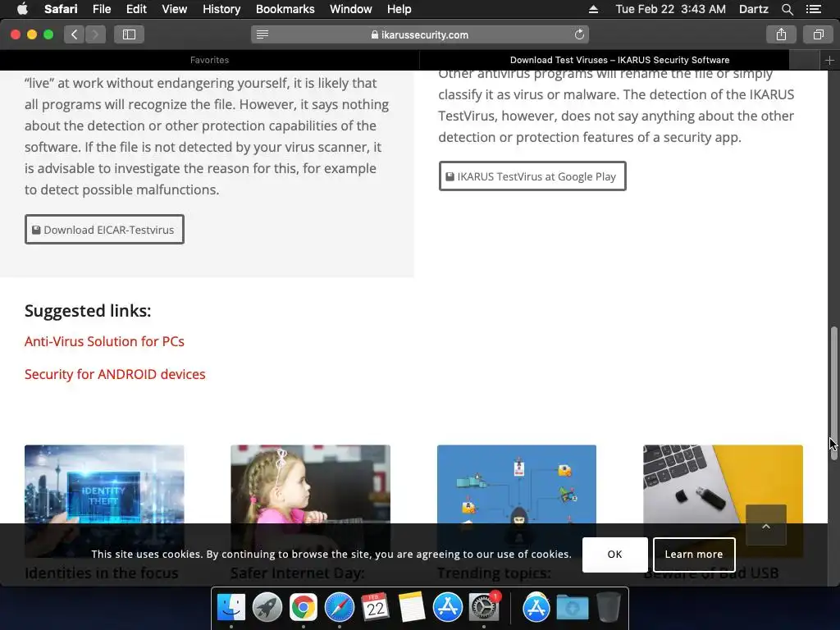840x630 pixels.
Task: Click Learn more in cookie banner
Action: tap(694, 555)
